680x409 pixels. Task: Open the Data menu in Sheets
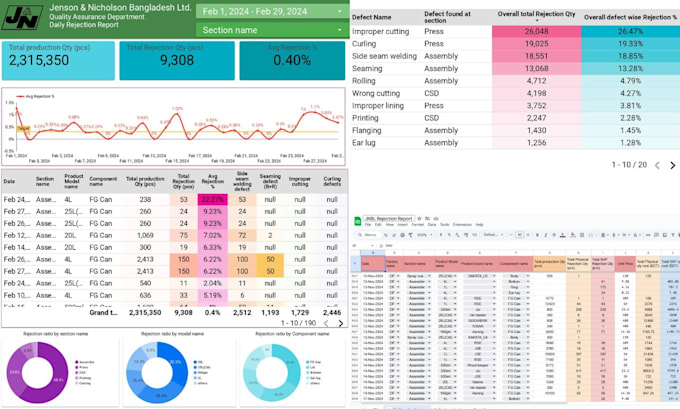432,225
